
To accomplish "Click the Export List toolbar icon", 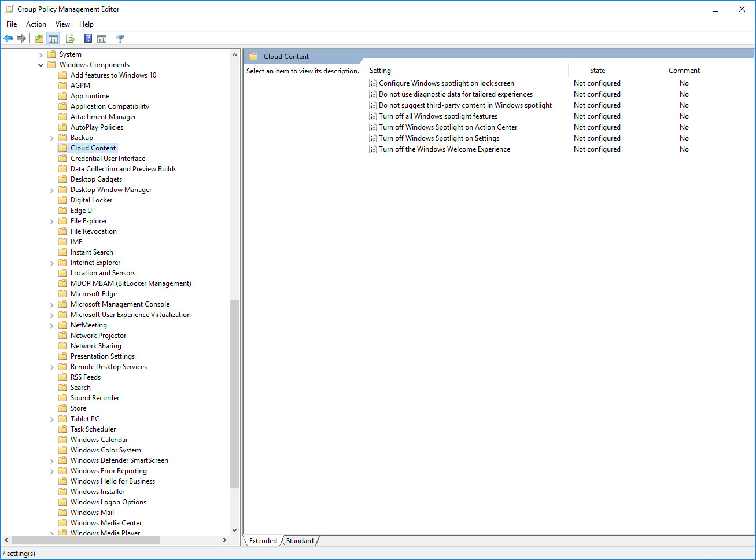I will tap(71, 39).
